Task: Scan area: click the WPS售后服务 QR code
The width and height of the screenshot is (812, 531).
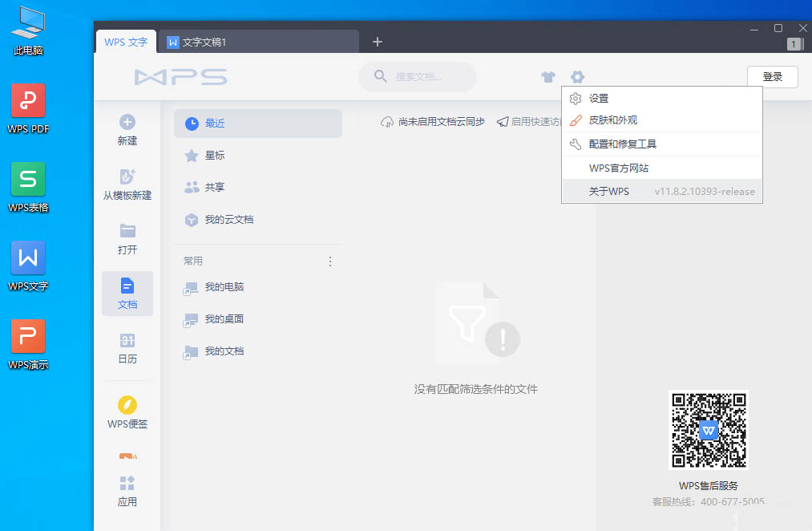Action: (709, 430)
